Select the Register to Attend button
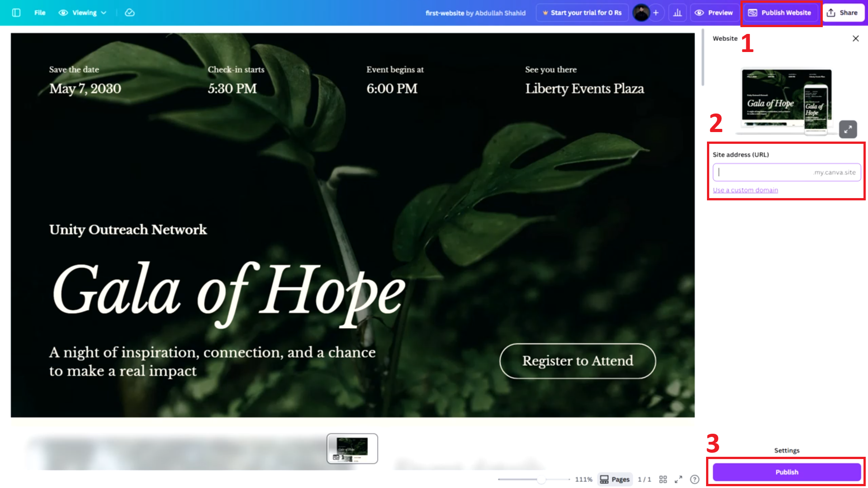This screenshot has width=868, height=488. [578, 361]
